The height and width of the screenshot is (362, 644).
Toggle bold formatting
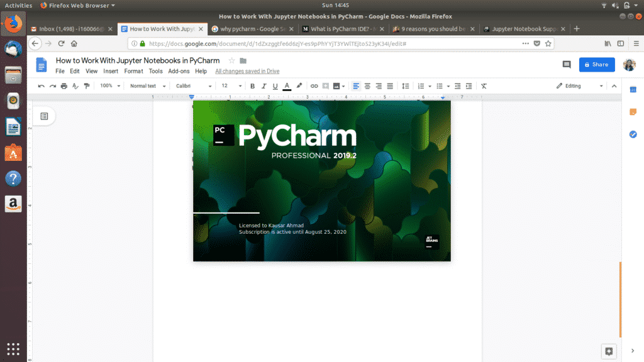(x=252, y=85)
